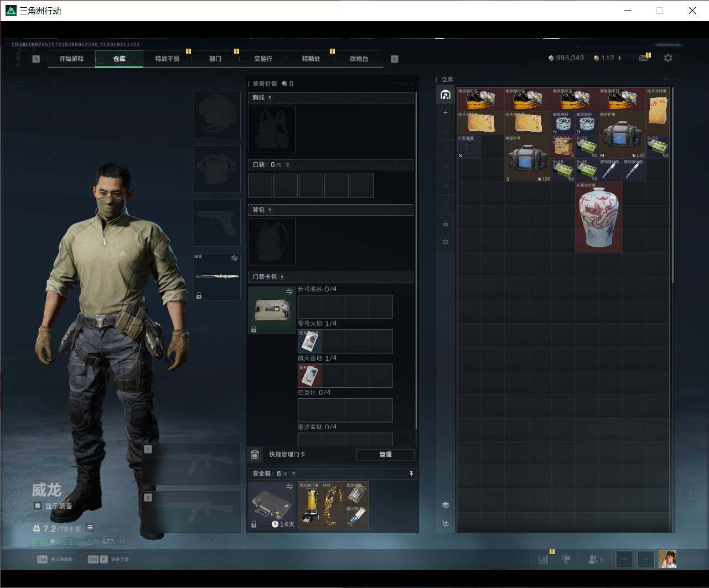Click the Tab 进入特勤处 shortcut button

click(55, 559)
